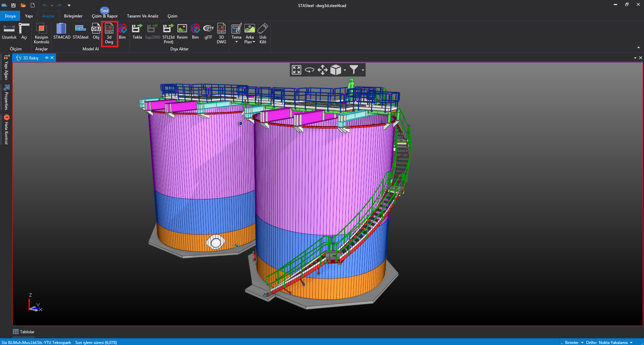The image size is (644, 345).
Task: Expand the Birimler units dropdown
Action: tap(574, 342)
